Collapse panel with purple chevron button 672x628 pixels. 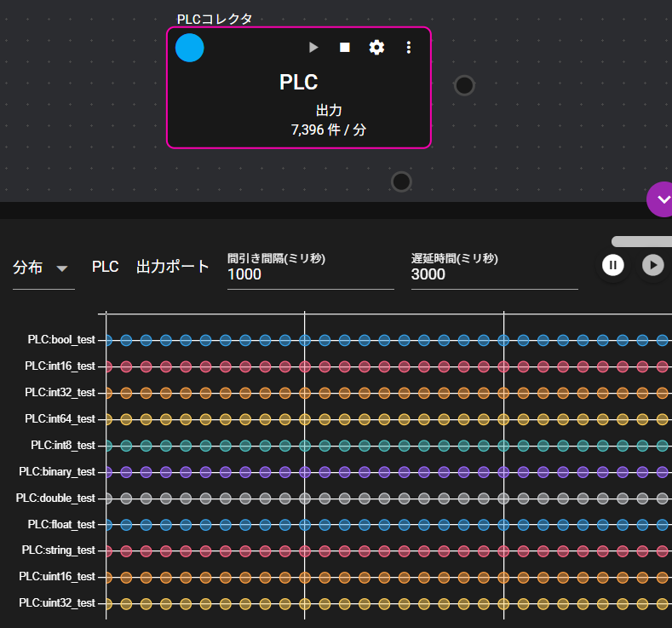pos(661,199)
